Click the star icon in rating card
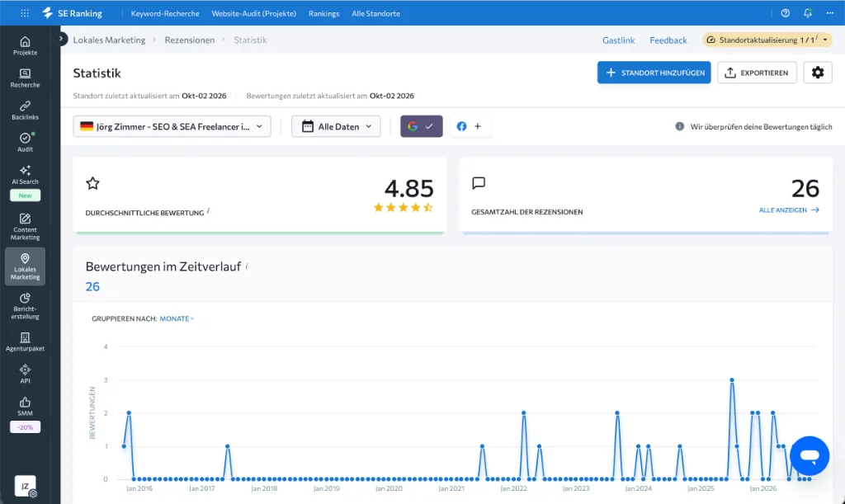The image size is (845, 504). tap(92, 183)
